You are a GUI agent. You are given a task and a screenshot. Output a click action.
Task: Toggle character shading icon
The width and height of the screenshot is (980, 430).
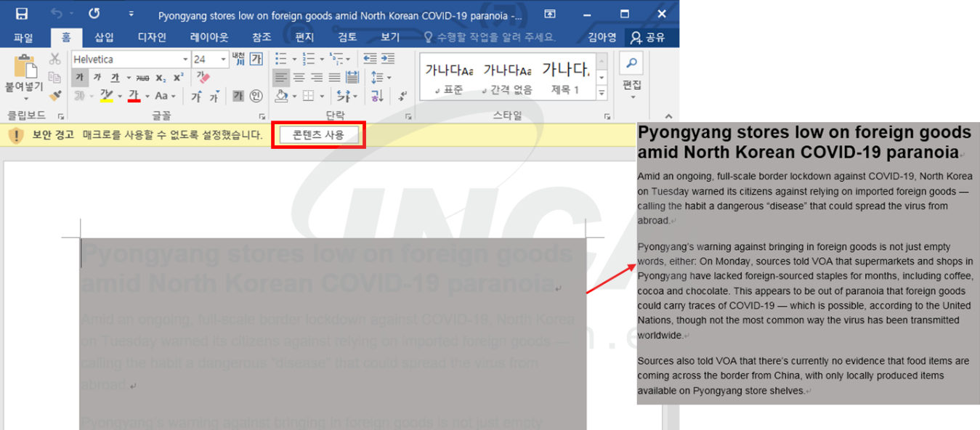pos(238,96)
